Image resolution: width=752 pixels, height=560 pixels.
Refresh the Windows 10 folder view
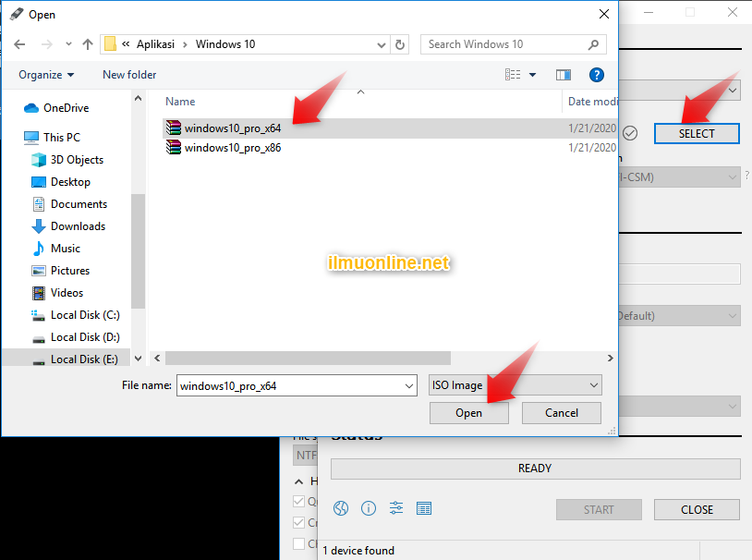(400, 44)
